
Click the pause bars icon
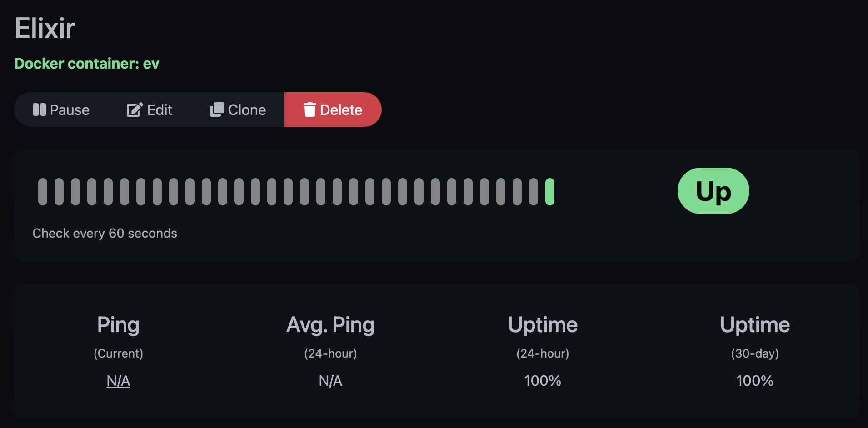(40, 109)
